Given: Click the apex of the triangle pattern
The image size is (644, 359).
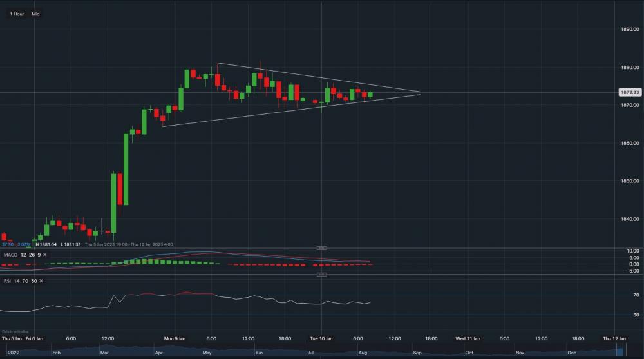Looking at the screenshot, I should pos(421,93).
